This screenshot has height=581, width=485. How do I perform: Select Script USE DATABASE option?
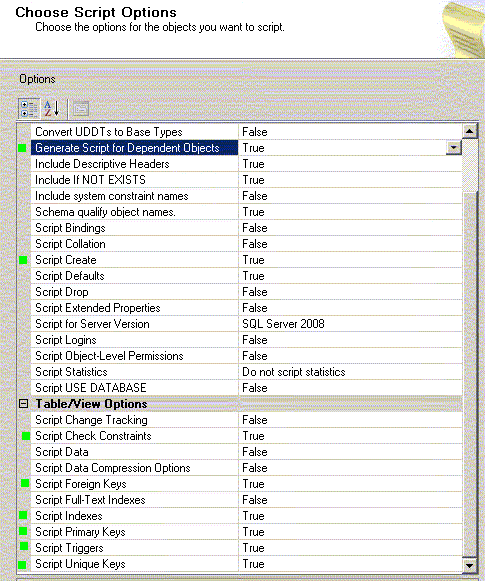90,388
